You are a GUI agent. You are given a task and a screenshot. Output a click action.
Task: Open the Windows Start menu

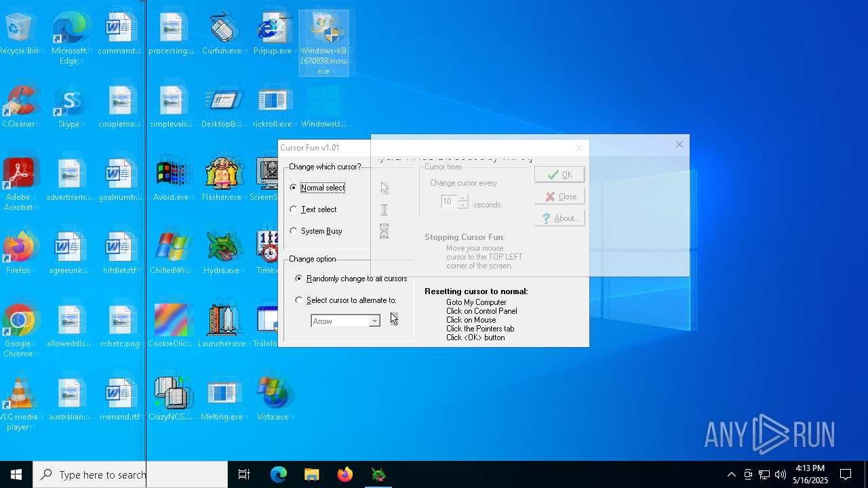coord(16,474)
